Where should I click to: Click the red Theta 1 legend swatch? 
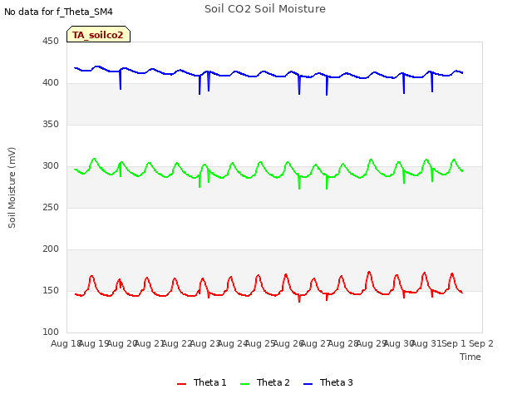pos(182,384)
